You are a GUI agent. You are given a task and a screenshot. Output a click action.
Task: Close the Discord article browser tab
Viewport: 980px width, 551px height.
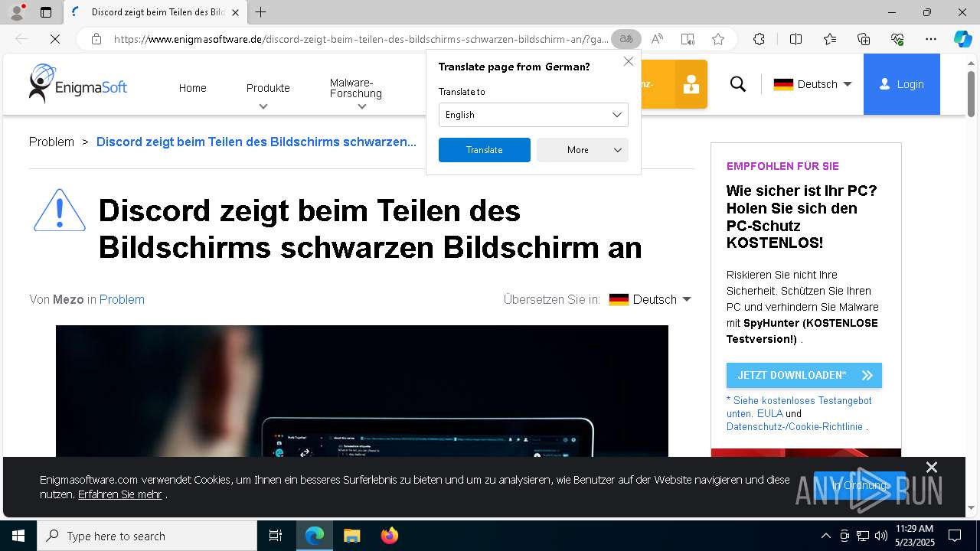235,12
